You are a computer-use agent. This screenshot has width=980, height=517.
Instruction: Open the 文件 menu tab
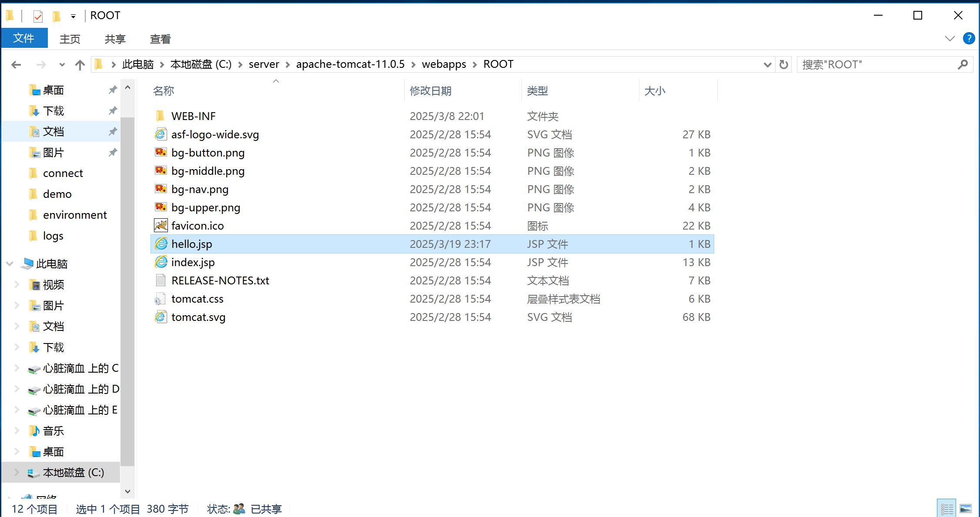(24, 38)
